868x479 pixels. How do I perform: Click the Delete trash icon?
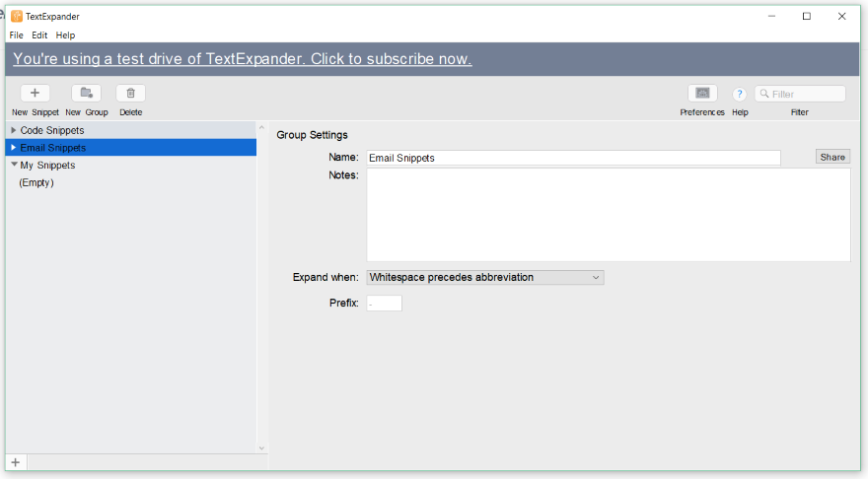[130, 93]
